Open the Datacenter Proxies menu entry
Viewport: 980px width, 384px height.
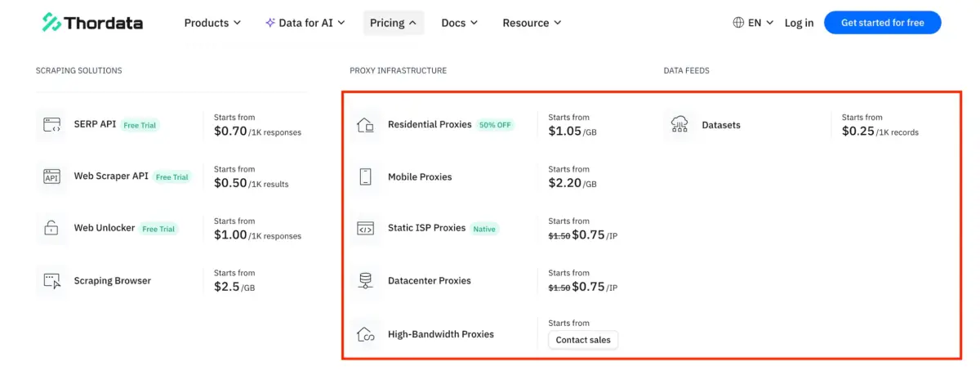pyautogui.click(x=430, y=280)
